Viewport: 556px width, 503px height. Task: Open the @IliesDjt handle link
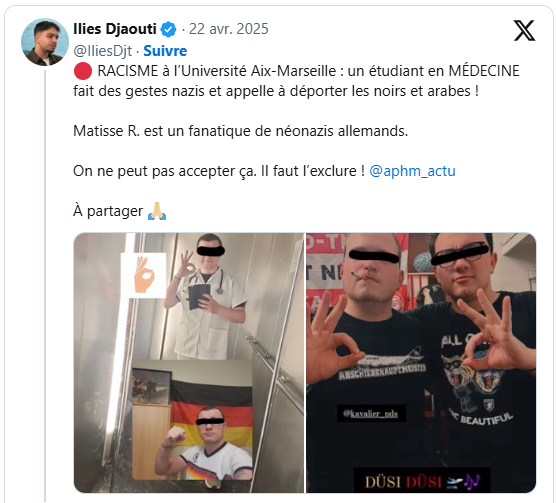click(x=102, y=51)
